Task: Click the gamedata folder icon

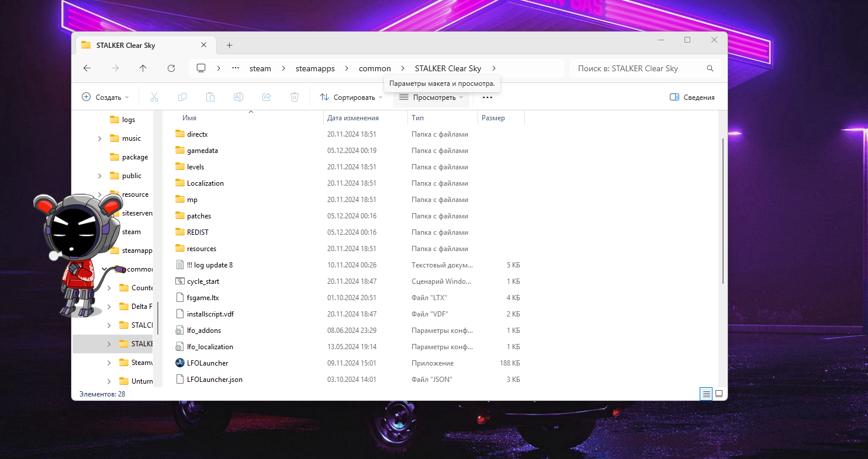Action: tap(180, 150)
